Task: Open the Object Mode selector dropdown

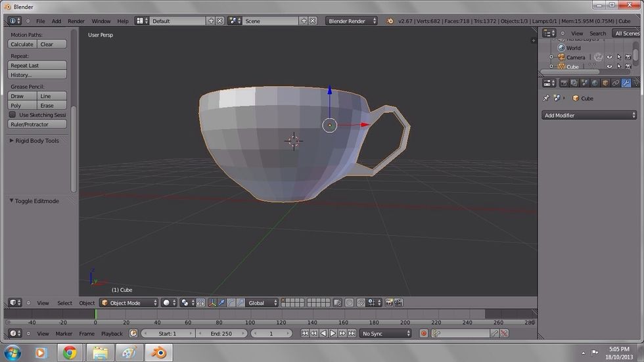Action: pyautogui.click(x=129, y=303)
